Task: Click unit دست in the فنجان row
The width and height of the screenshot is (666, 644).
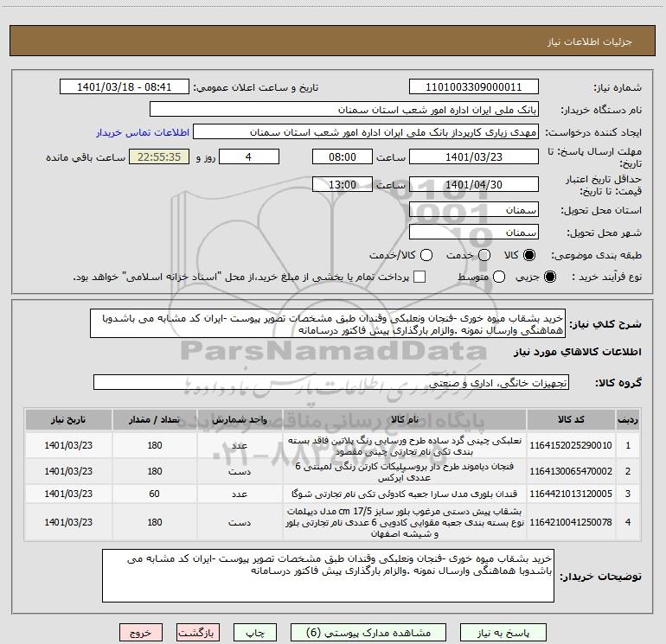Action: pyautogui.click(x=240, y=471)
